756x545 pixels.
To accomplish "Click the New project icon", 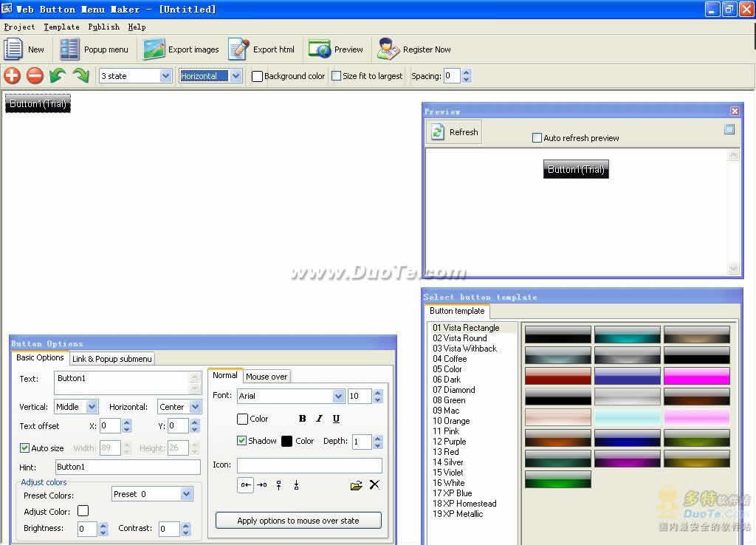I will coord(13,49).
